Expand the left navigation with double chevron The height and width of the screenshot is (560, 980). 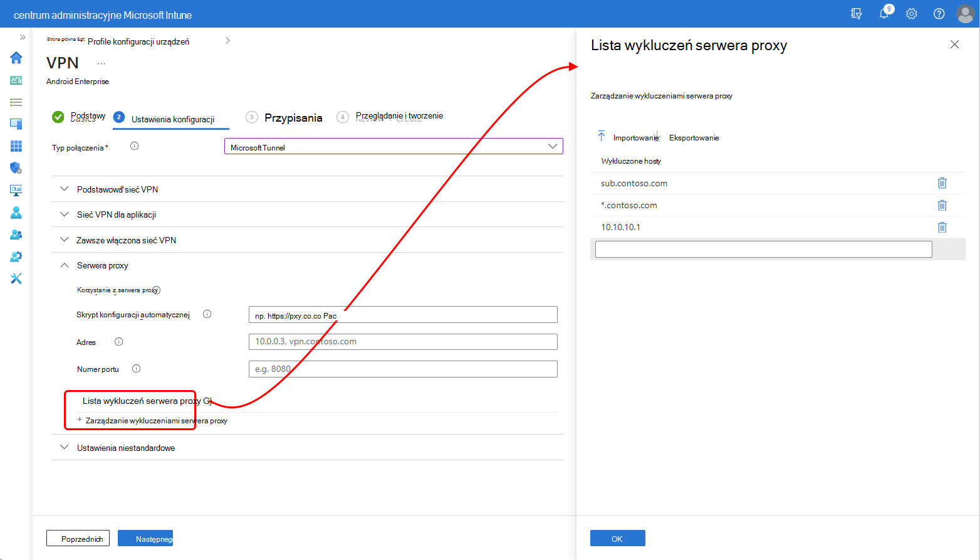(23, 38)
